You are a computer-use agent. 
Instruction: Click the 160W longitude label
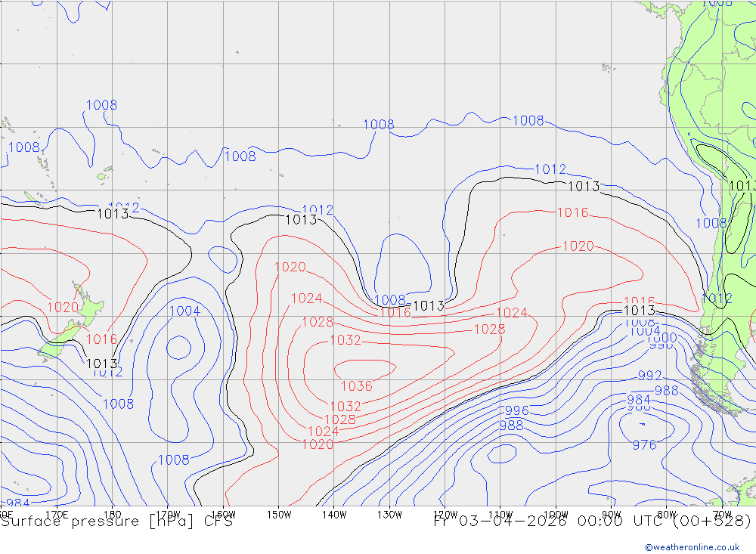coord(223,515)
